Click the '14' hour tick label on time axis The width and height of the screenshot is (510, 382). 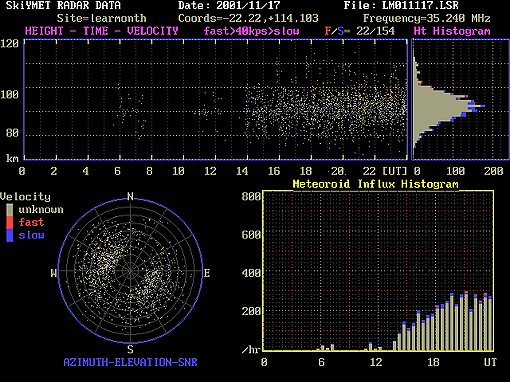(242, 171)
